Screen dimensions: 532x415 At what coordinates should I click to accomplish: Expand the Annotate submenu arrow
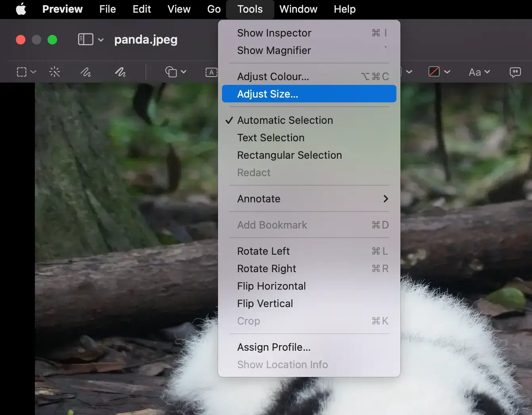386,199
